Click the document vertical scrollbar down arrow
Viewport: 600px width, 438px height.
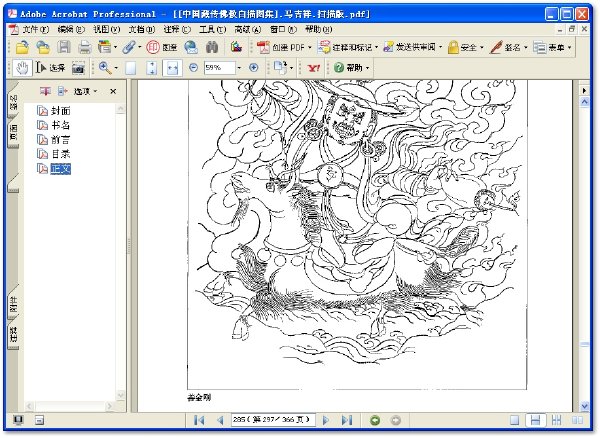(x=584, y=406)
